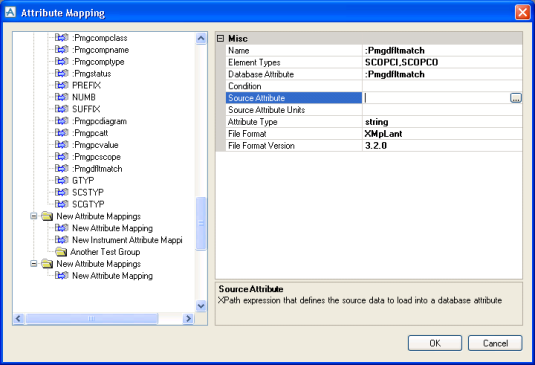Click the mapping icon beside SCGTYP
535x365 pixels.
click(x=61, y=204)
